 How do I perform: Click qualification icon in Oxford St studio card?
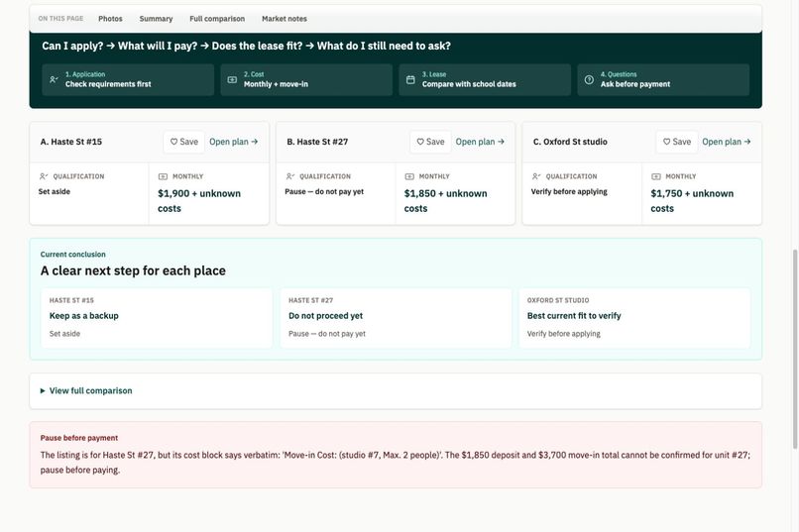pyautogui.click(x=536, y=176)
